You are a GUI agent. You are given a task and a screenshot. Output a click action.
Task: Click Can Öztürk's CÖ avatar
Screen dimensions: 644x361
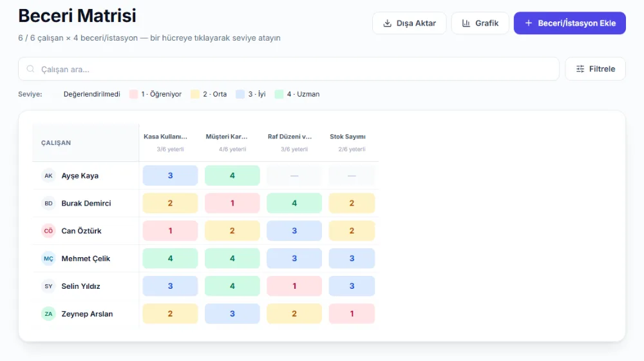click(48, 231)
